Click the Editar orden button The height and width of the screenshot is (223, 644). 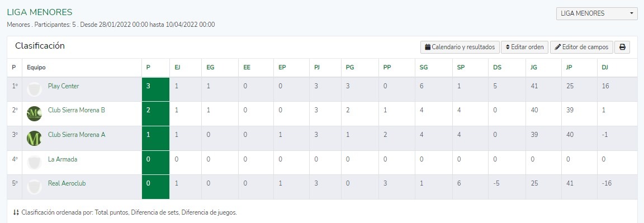[x=525, y=48]
